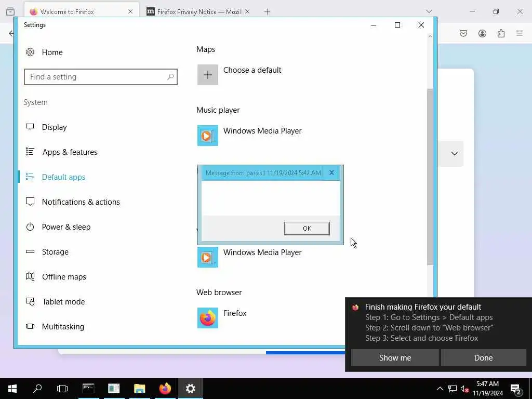
Task: Expand the dropdown chevron on Firefox page
Action: [455, 153]
